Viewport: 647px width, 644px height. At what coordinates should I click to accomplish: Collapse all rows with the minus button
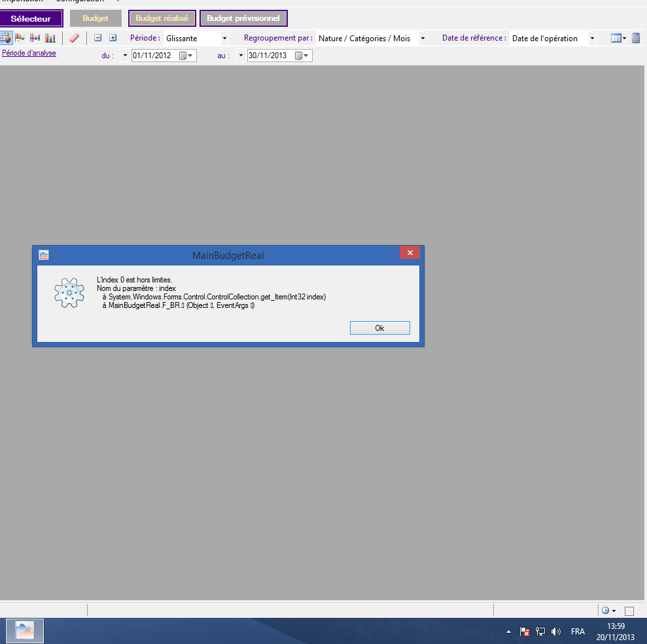98,38
